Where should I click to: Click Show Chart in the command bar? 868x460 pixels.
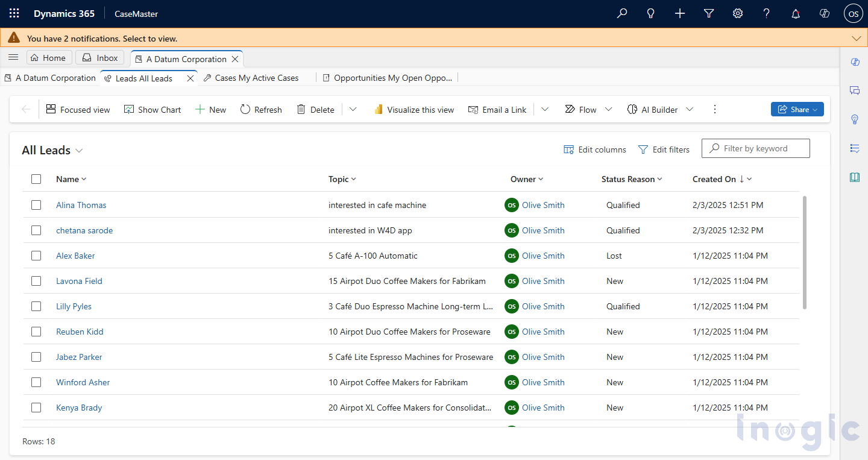tap(153, 109)
